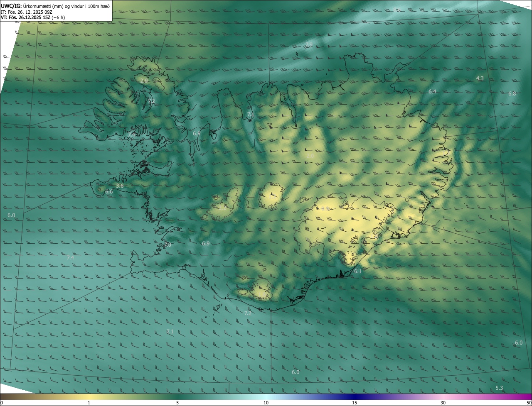Select the "IT: Fös. 26. 12. 2025 09Z" line
The width and height of the screenshot is (532, 406).
click(26, 12)
